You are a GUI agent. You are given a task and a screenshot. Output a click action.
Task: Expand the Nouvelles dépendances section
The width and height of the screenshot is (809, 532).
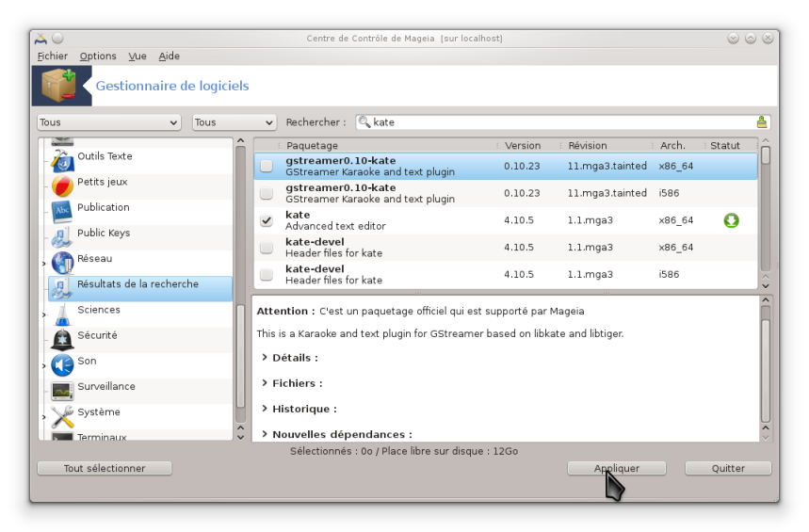pos(264,434)
